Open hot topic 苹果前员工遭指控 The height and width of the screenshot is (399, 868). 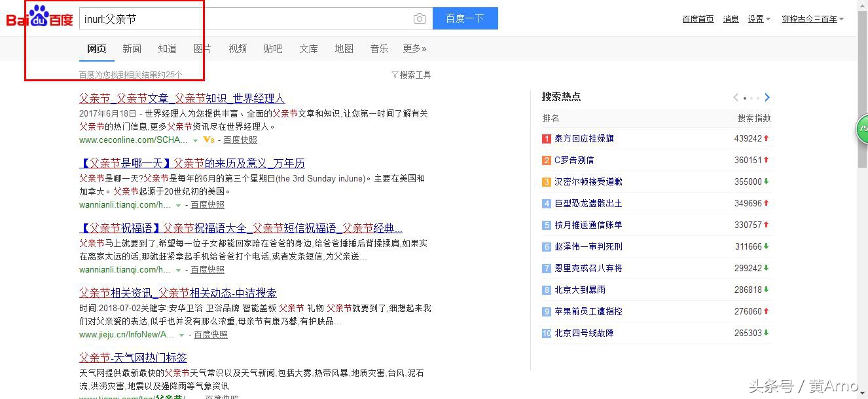(588, 311)
